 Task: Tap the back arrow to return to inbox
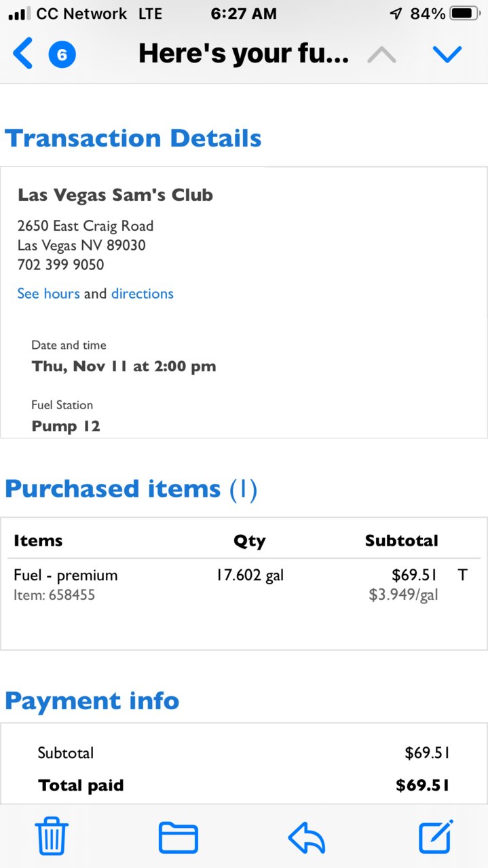point(23,54)
